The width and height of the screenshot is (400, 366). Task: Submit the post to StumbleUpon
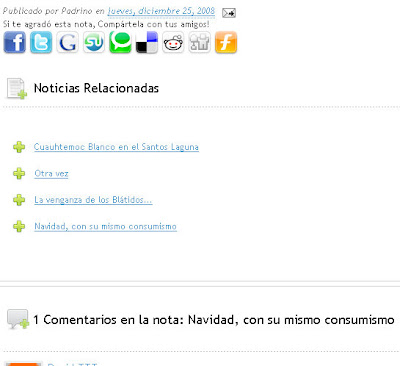pyautogui.click(x=94, y=42)
